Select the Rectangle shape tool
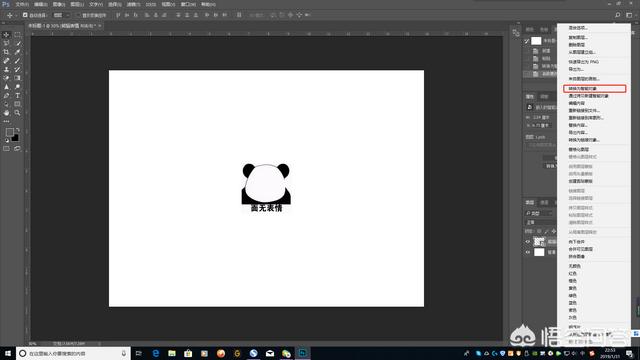The height and width of the screenshot is (360, 640). click(17, 104)
